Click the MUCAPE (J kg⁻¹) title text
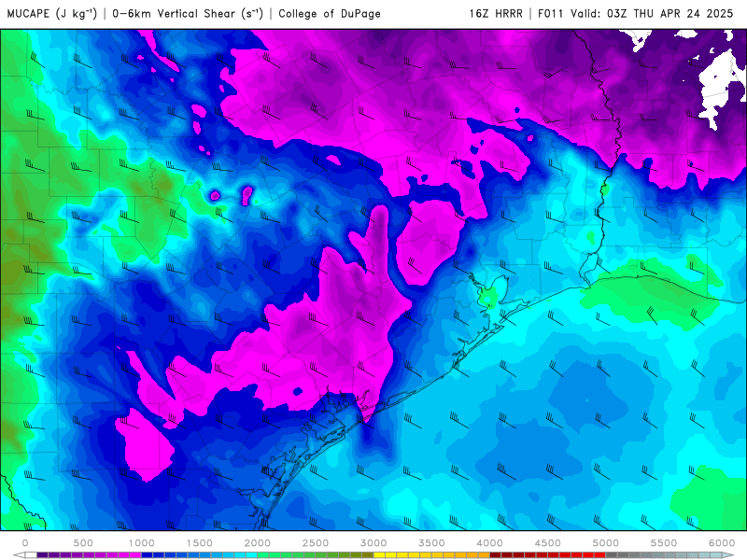Viewport: 747px width, 560px height. tap(52, 14)
